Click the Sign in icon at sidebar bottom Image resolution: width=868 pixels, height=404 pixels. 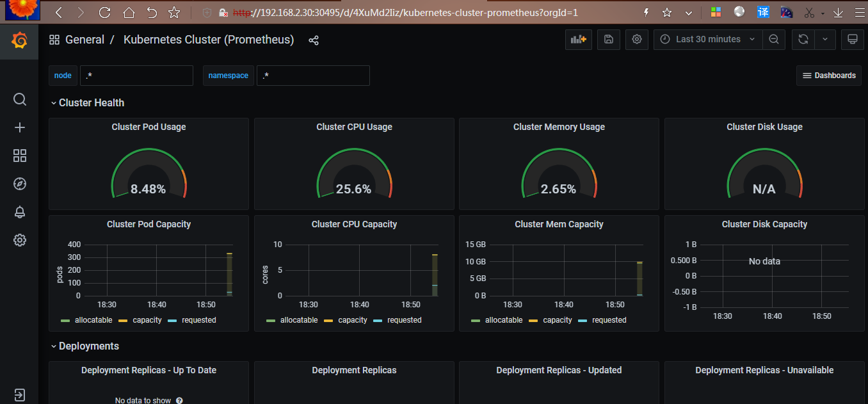coord(20,395)
